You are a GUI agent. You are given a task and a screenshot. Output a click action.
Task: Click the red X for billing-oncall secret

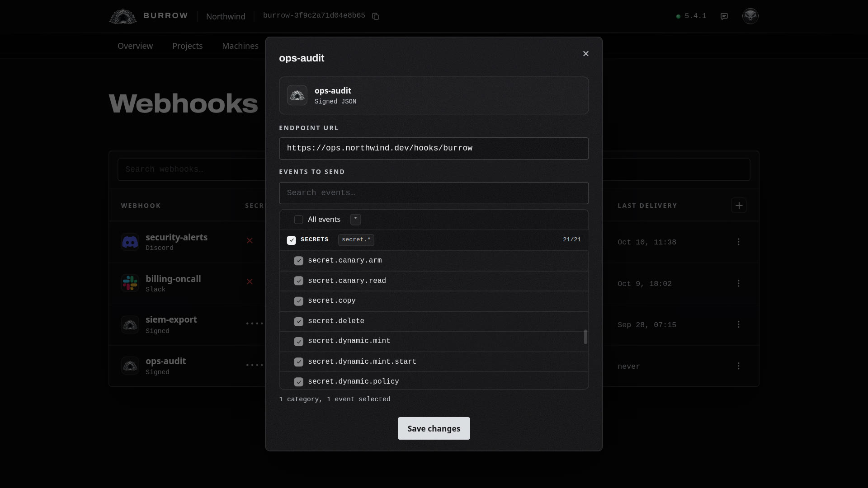tap(250, 282)
